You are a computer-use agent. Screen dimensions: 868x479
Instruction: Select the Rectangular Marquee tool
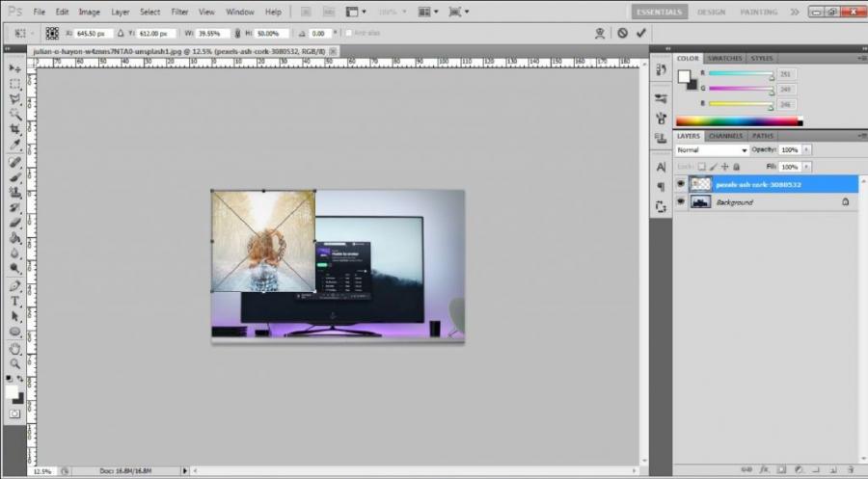[14, 84]
